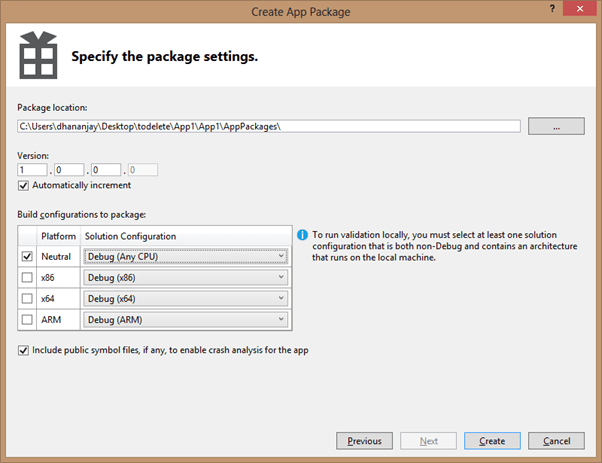Click the help question mark button

click(x=552, y=9)
